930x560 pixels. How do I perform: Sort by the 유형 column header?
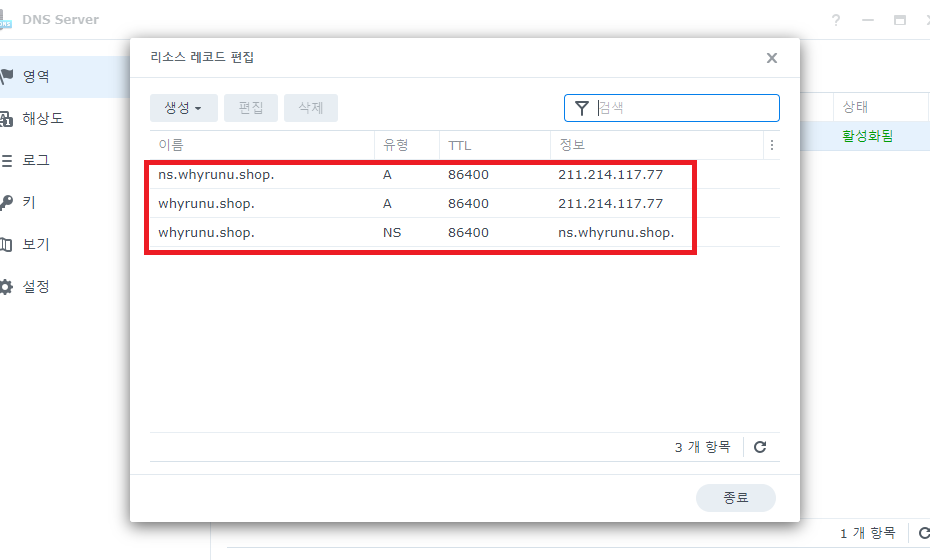point(407,145)
